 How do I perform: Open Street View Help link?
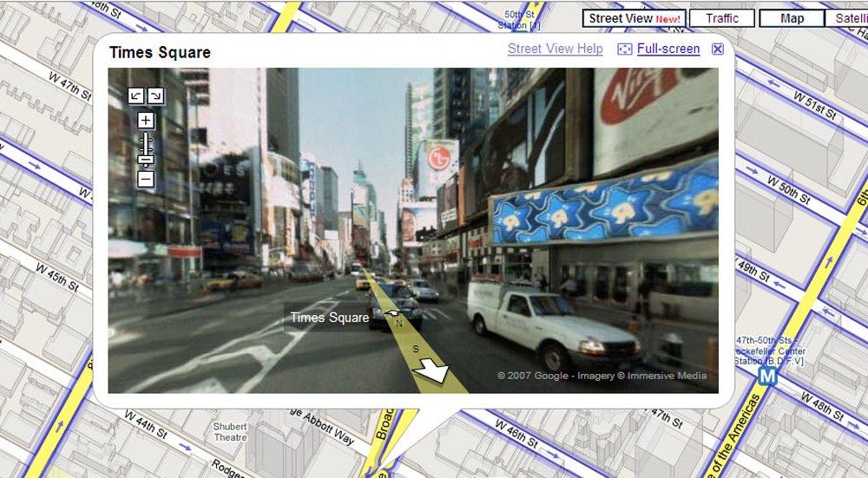click(x=556, y=49)
